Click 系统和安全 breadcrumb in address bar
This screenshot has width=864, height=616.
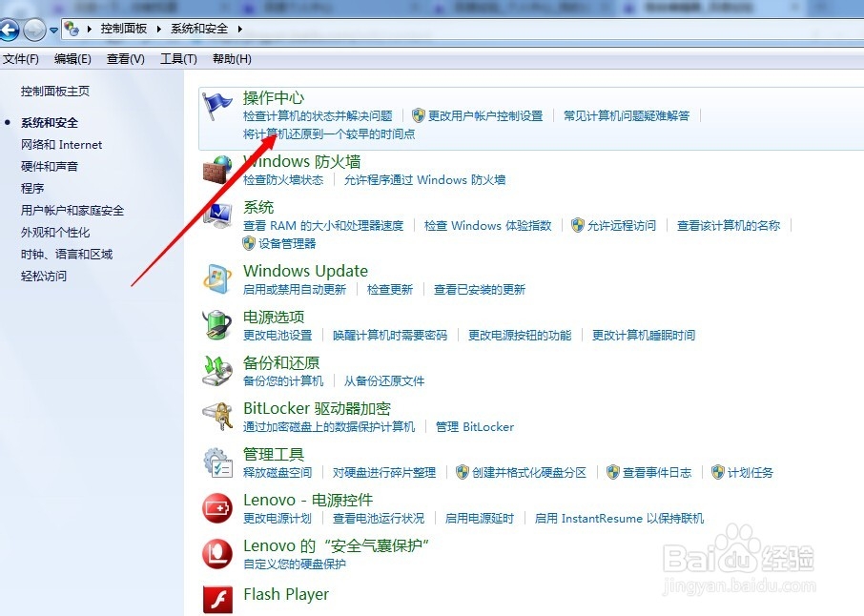[x=199, y=29]
